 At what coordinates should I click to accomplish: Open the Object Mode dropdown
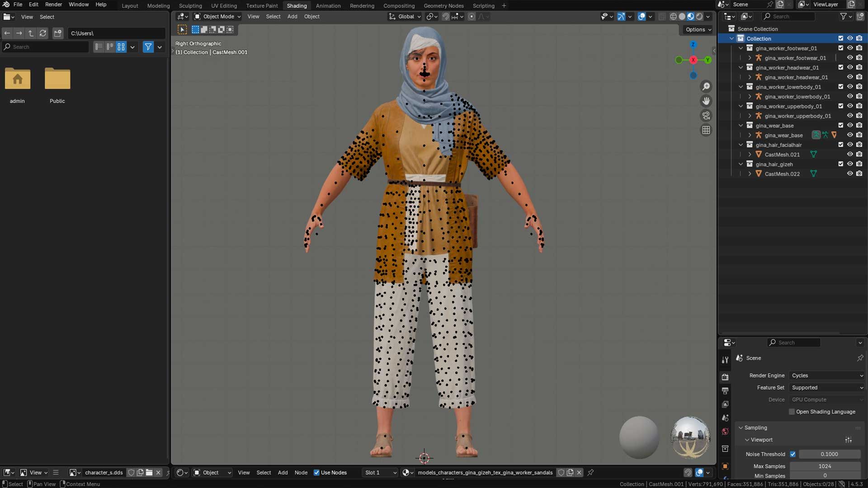click(217, 16)
